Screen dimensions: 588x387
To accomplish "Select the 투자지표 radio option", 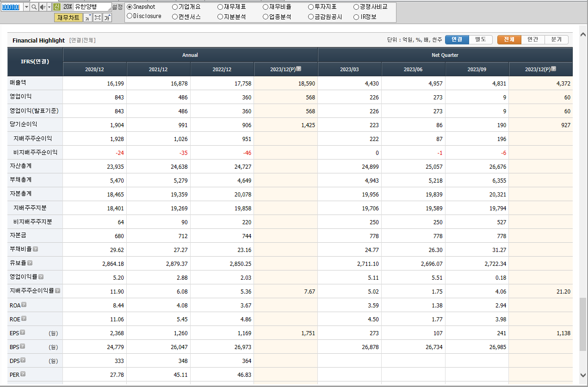I will click(x=311, y=7).
